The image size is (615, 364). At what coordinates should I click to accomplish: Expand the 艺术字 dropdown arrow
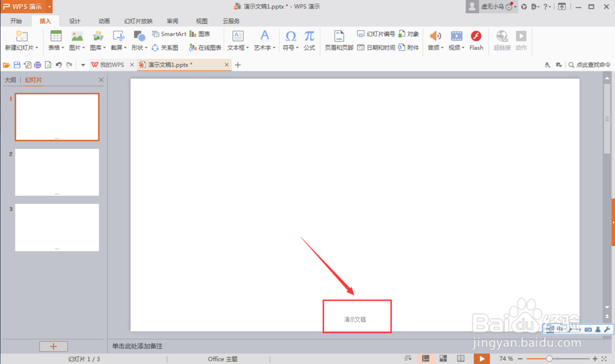pos(274,48)
